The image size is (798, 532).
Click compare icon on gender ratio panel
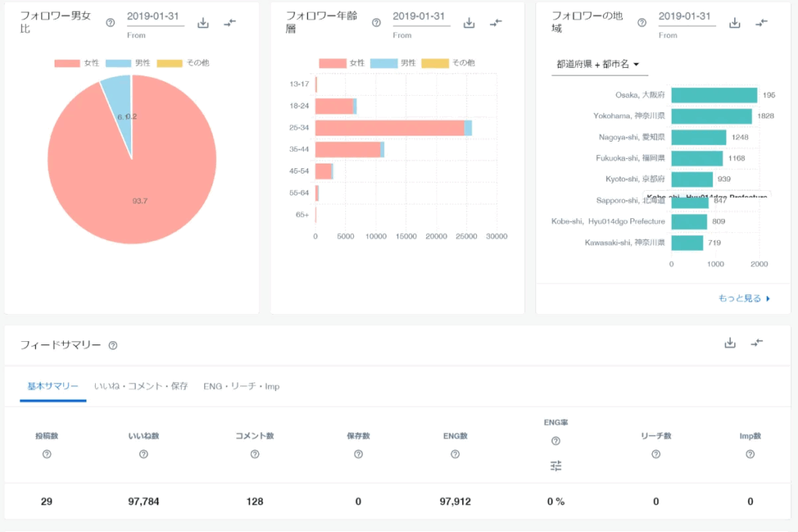[x=230, y=23]
